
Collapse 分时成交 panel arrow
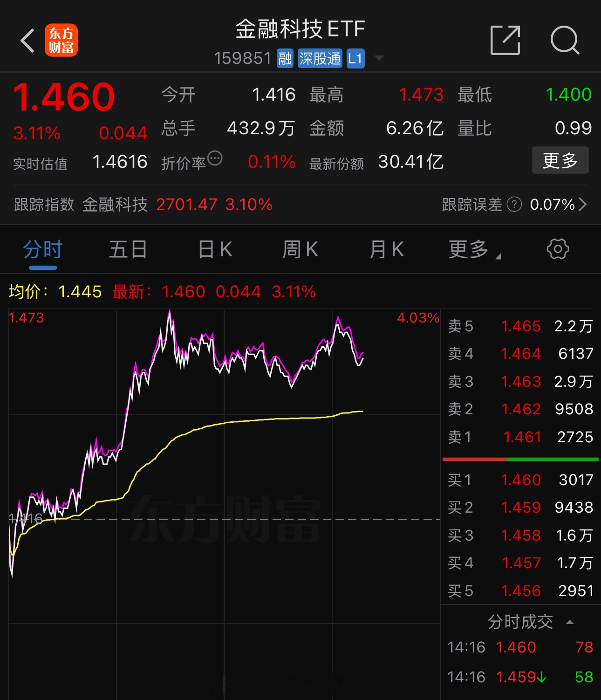(569, 622)
